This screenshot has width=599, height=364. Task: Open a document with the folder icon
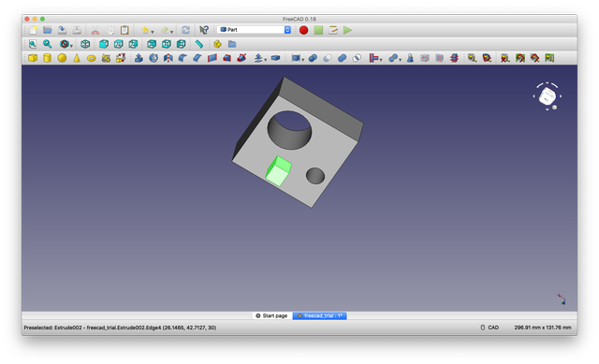pyautogui.click(x=48, y=30)
